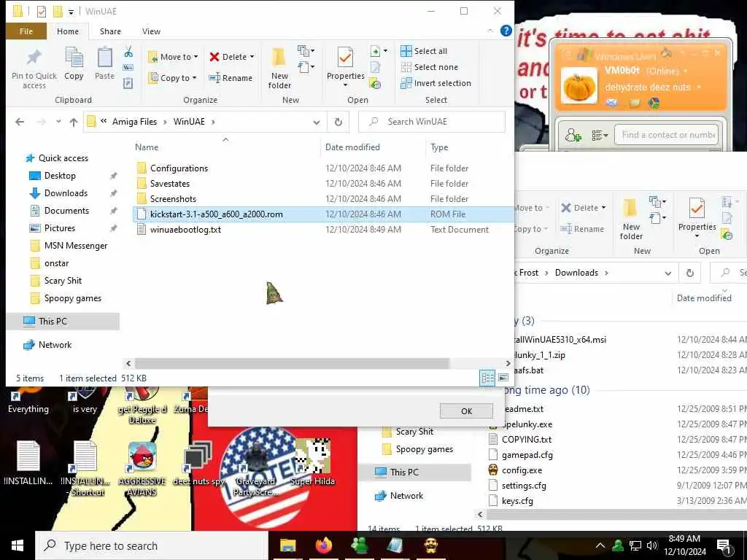Click Select all in the ribbon
The width and height of the screenshot is (747, 560).
click(424, 51)
